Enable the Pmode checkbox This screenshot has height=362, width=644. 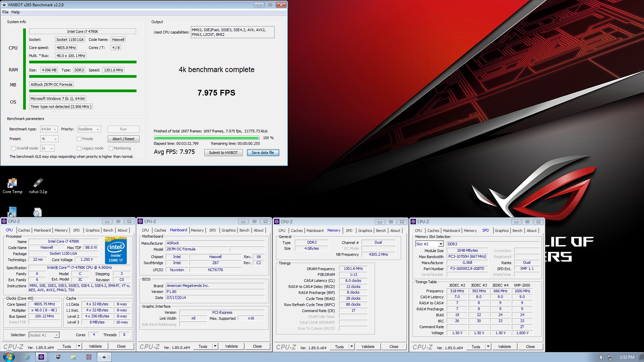[79, 139]
